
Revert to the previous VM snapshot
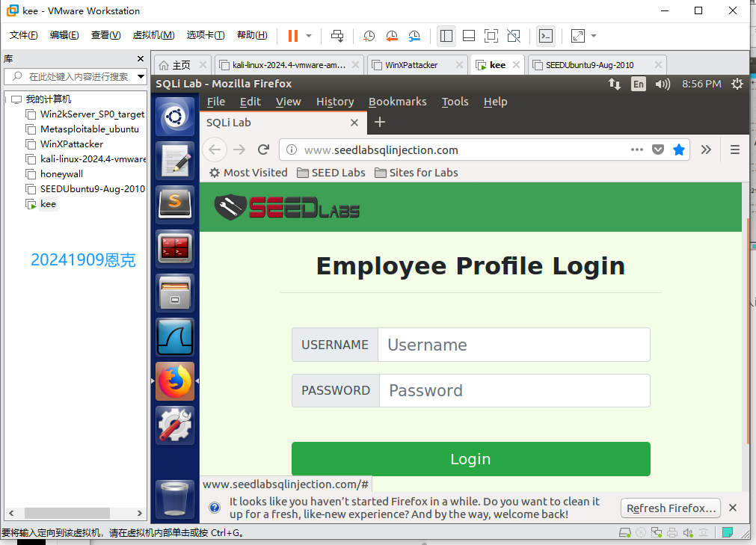(x=392, y=36)
